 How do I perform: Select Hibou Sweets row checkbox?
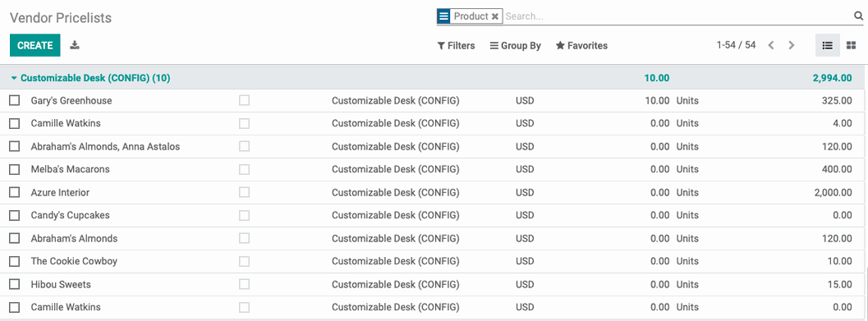(15, 285)
